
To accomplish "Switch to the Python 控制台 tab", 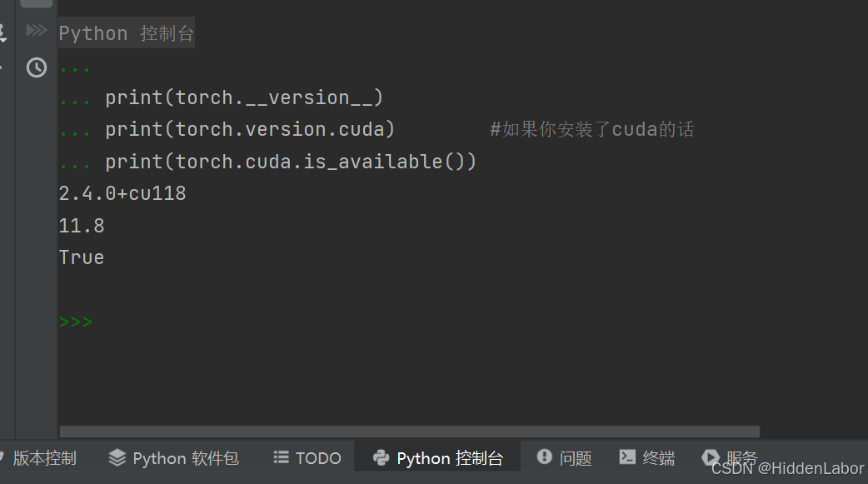I will 437,457.
